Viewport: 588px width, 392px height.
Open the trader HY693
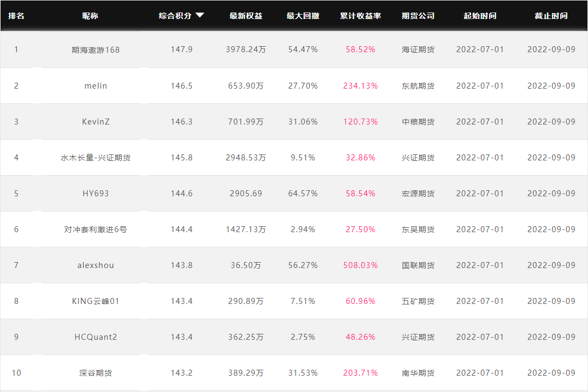pyautogui.click(x=96, y=194)
